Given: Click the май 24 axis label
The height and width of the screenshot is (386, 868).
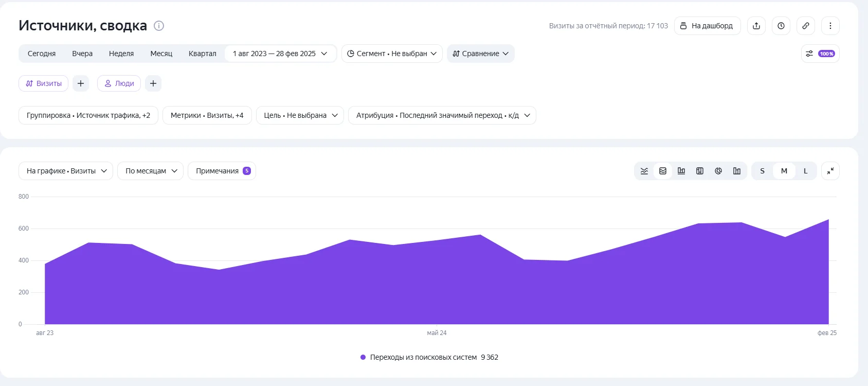Looking at the screenshot, I should [x=437, y=333].
